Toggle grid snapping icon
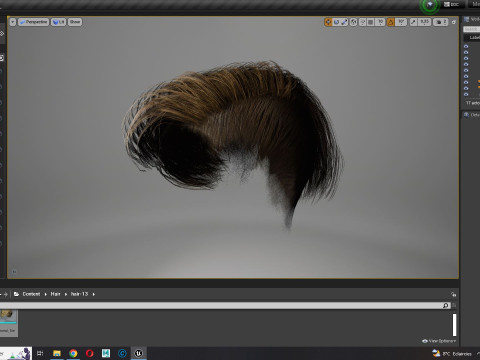The image size is (480, 360). [371, 22]
